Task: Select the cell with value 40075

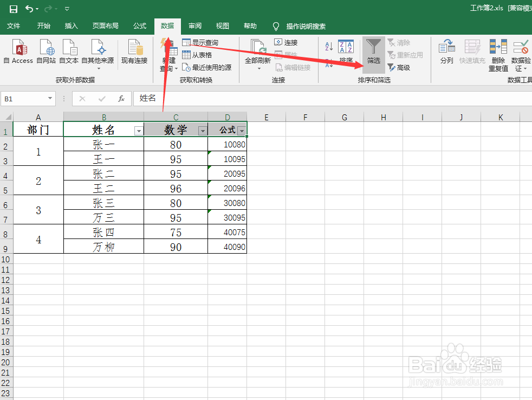Action: 228,232
